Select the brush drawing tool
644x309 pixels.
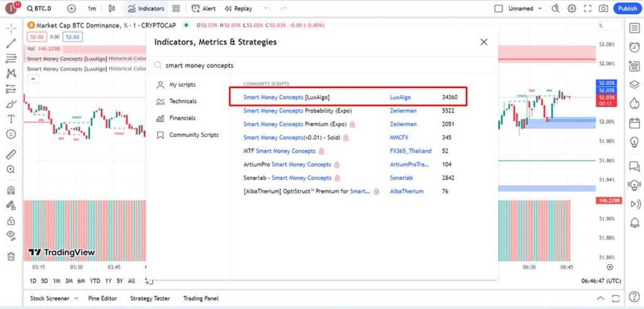tap(11, 104)
